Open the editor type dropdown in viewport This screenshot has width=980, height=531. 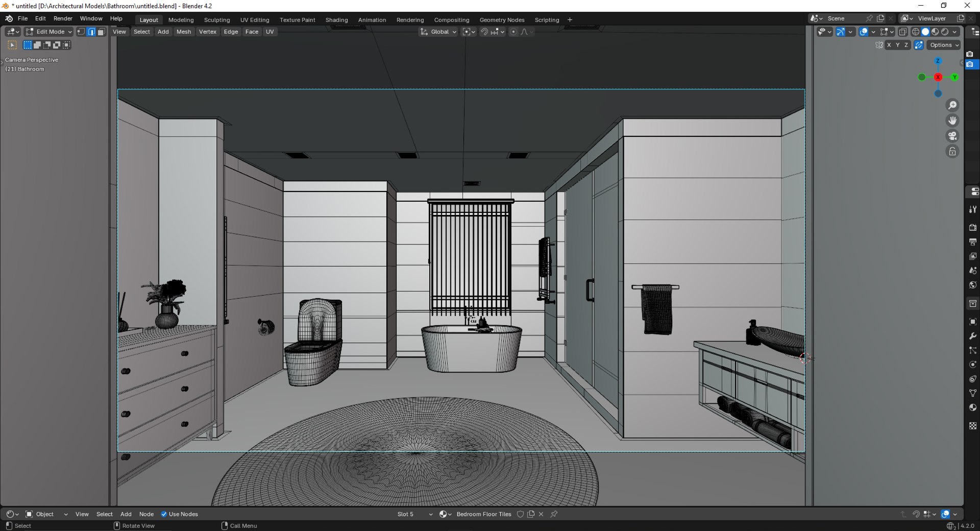(13, 32)
